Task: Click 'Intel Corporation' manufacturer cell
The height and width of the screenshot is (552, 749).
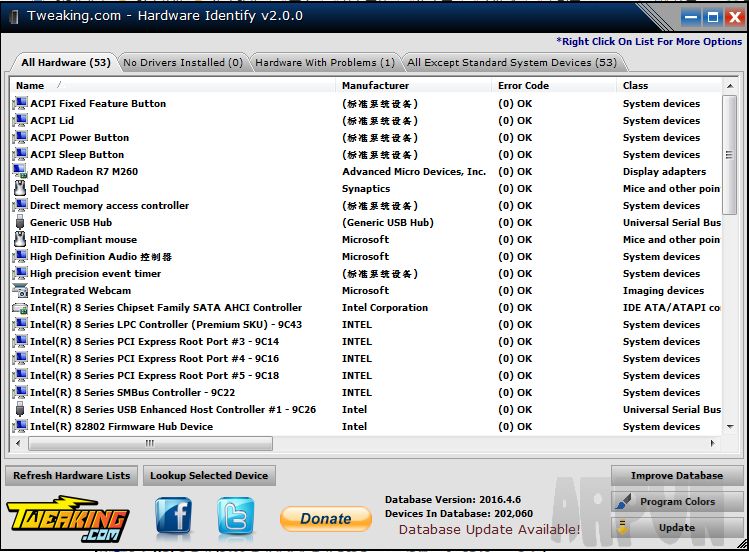Action: (x=385, y=308)
